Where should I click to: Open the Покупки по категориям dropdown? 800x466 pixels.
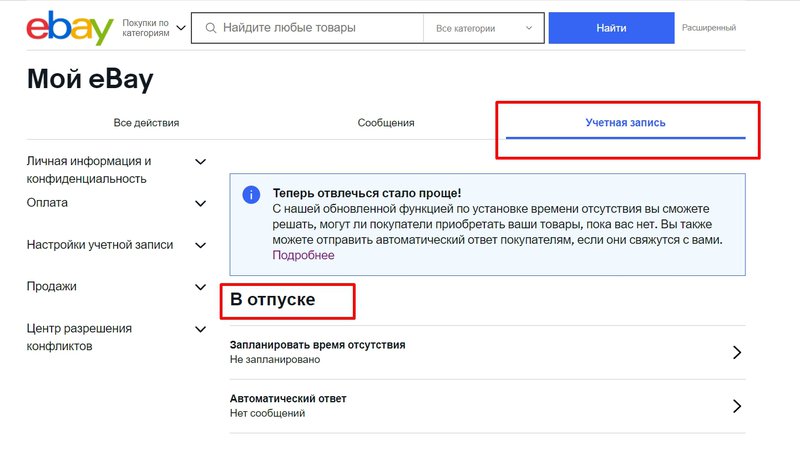[154, 28]
